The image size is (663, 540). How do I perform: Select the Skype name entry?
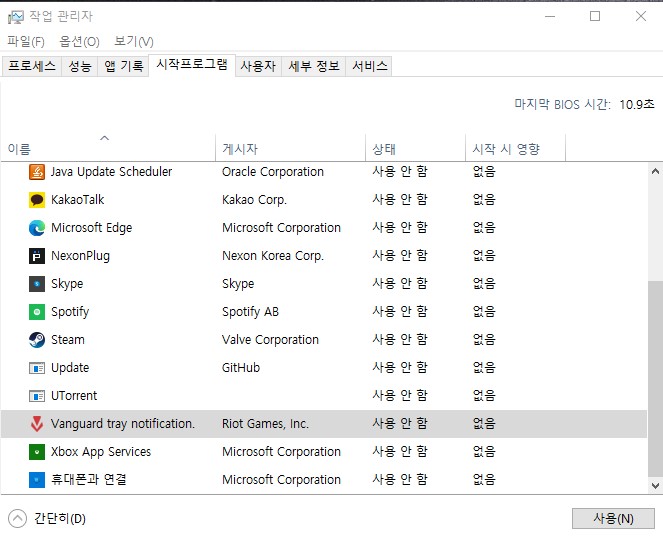[x=67, y=284]
